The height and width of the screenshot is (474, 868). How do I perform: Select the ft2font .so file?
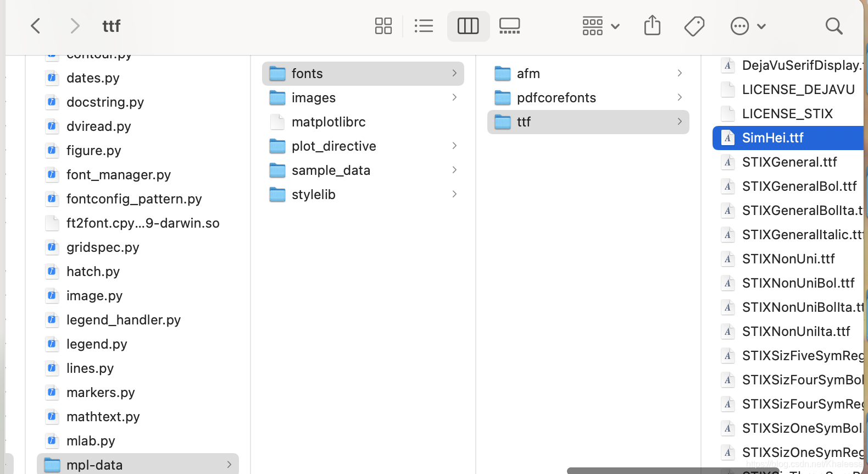point(138,223)
